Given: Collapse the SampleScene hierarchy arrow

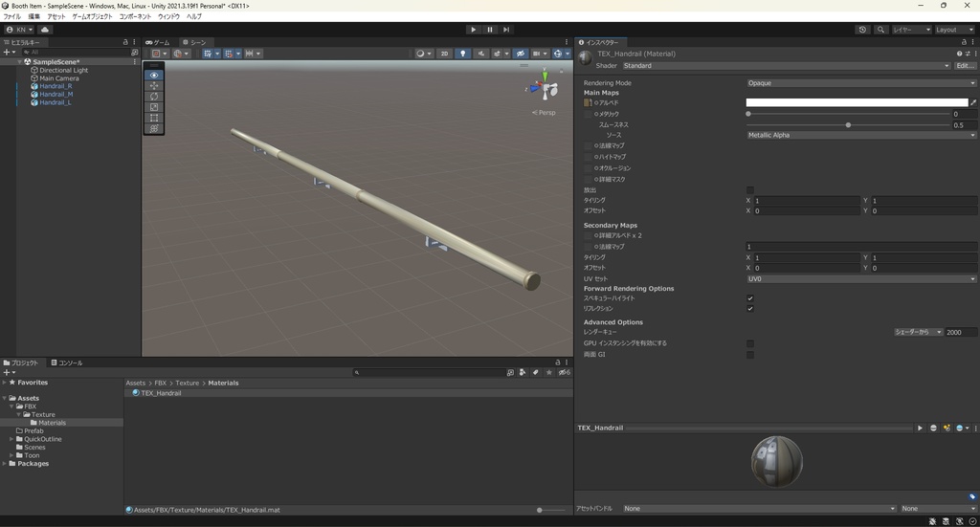Looking at the screenshot, I should click(19, 62).
